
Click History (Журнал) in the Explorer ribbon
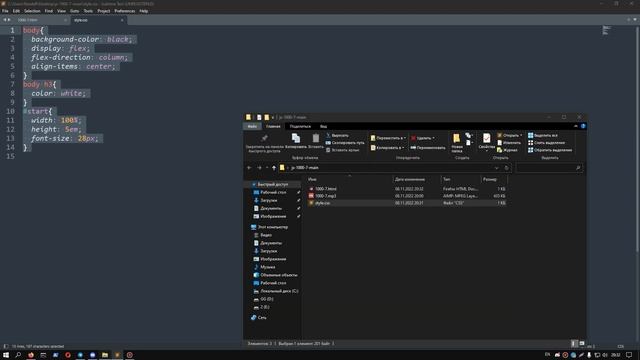click(x=507, y=150)
